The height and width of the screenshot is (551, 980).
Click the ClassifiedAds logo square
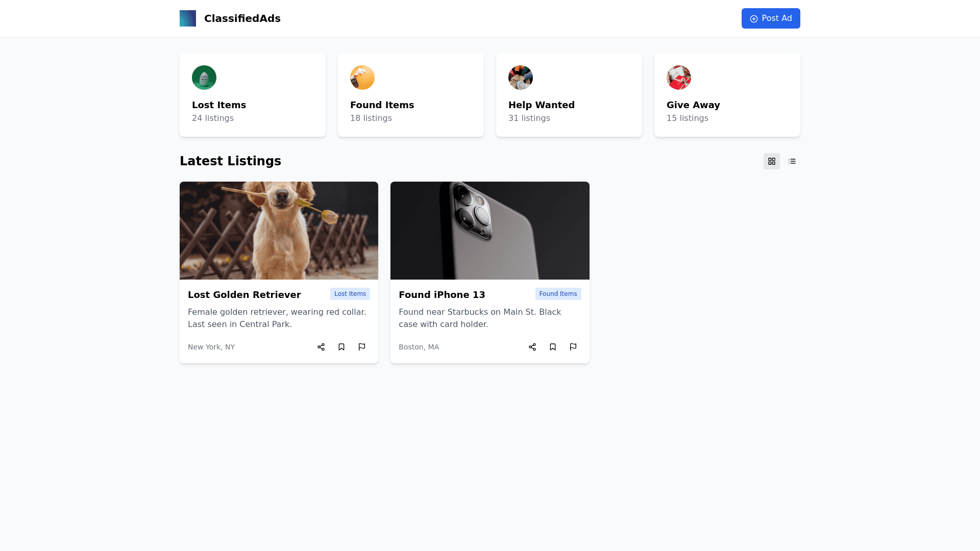188,18
